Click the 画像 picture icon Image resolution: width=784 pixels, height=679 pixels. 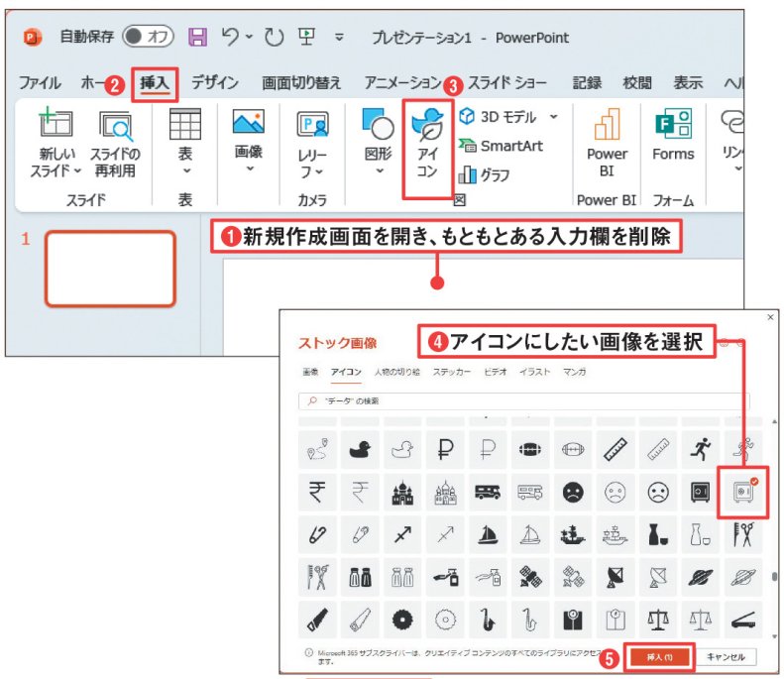point(249,122)
